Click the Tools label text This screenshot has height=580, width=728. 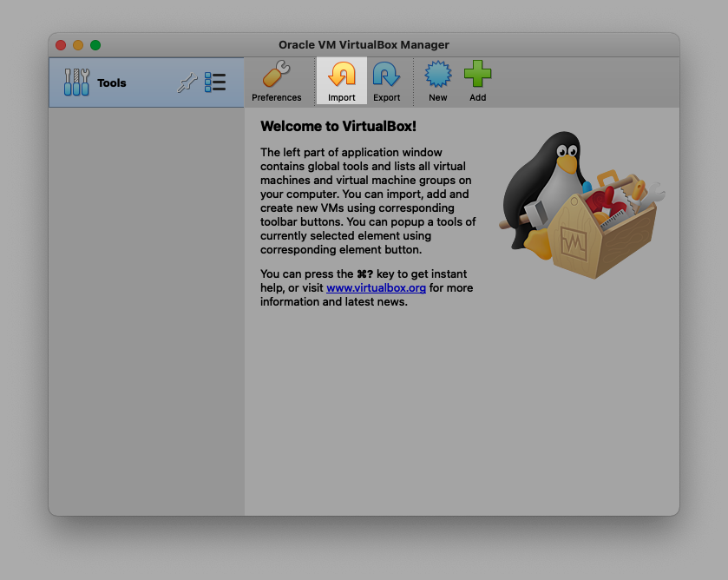tap(112, 83)
